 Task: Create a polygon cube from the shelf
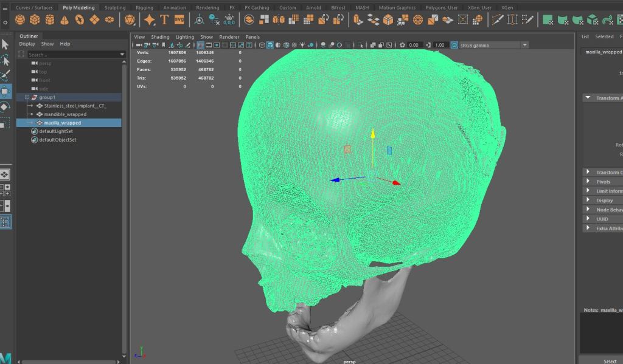click(35, 20)
